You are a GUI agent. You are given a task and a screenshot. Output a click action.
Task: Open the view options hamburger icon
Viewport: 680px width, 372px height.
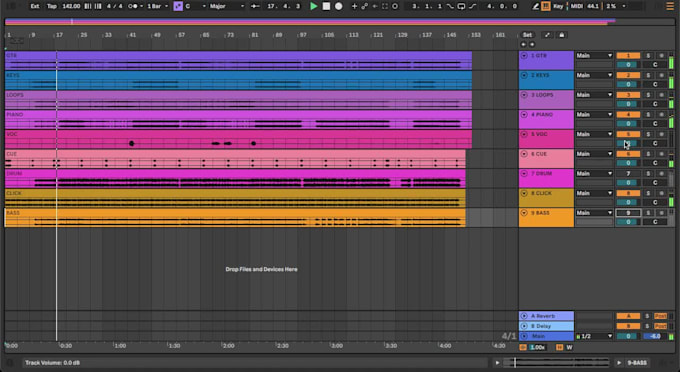click(x=670, y=6)
